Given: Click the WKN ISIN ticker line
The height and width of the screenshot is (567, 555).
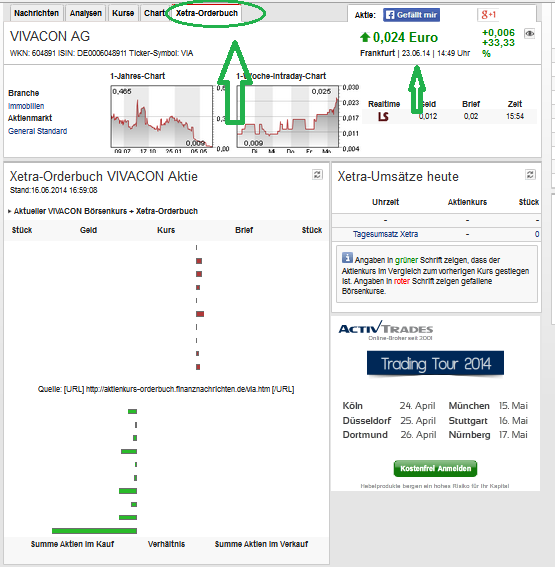Looking at the screenshot, I should coord(102,53).
